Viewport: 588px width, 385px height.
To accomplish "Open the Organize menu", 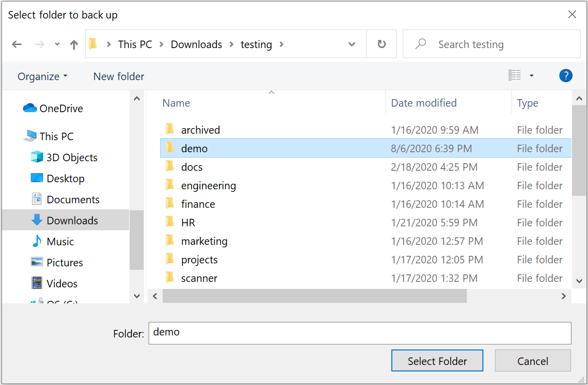I will pyautogui.click(x=42, y=77).
